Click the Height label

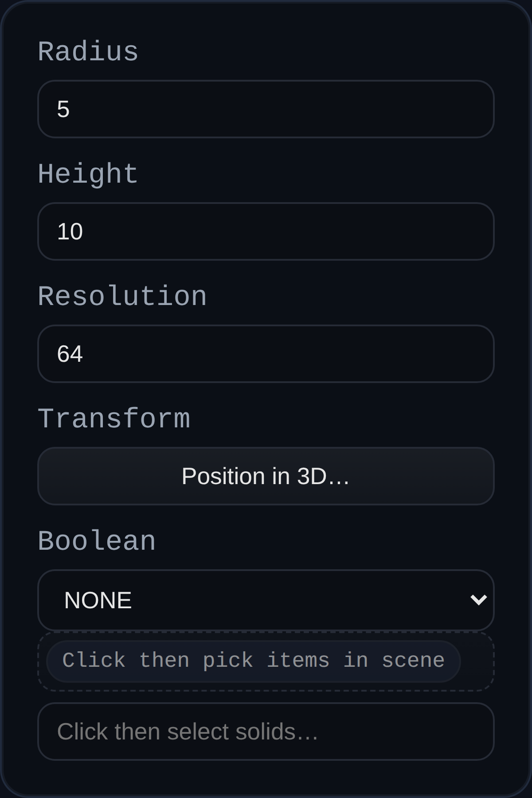coord(87,174)
